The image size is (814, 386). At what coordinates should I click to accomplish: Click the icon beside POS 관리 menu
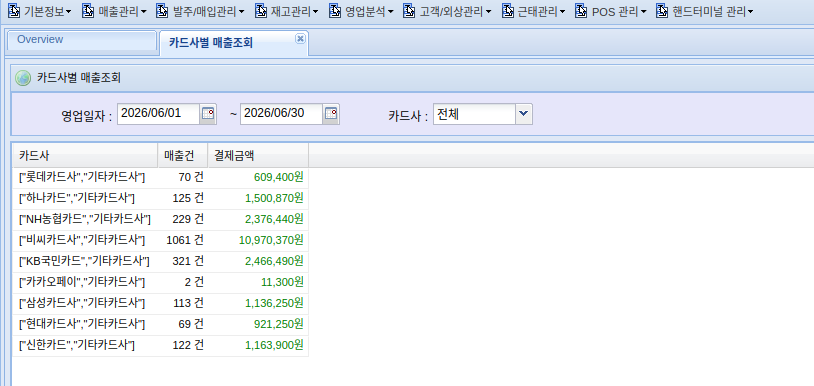pyautogui.click(x=581, y=11)
